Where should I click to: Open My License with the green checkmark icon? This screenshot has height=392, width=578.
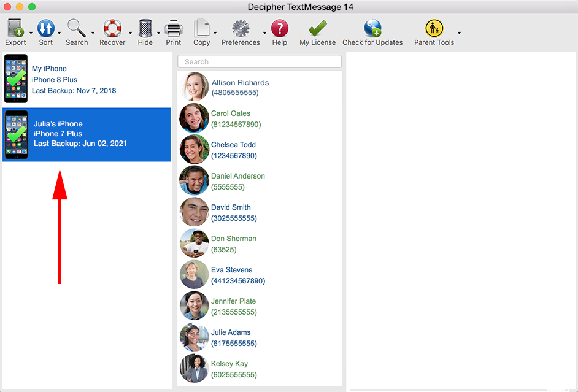pyautogui.click(x=317, y=28)
